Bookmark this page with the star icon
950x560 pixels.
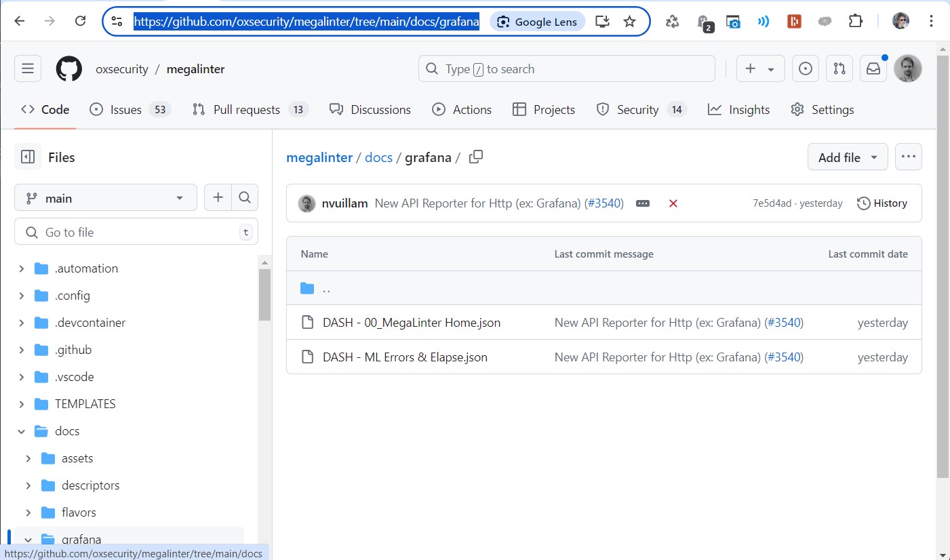point(629,21)
